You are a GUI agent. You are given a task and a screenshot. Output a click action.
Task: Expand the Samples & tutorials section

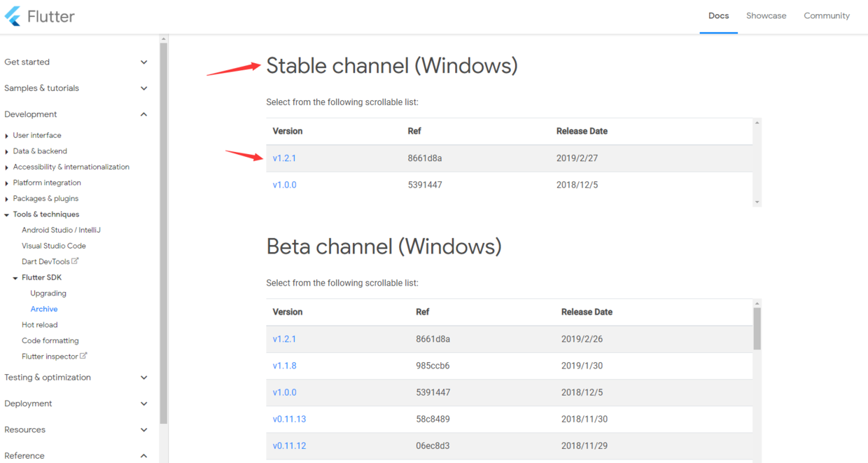(144, 88)
